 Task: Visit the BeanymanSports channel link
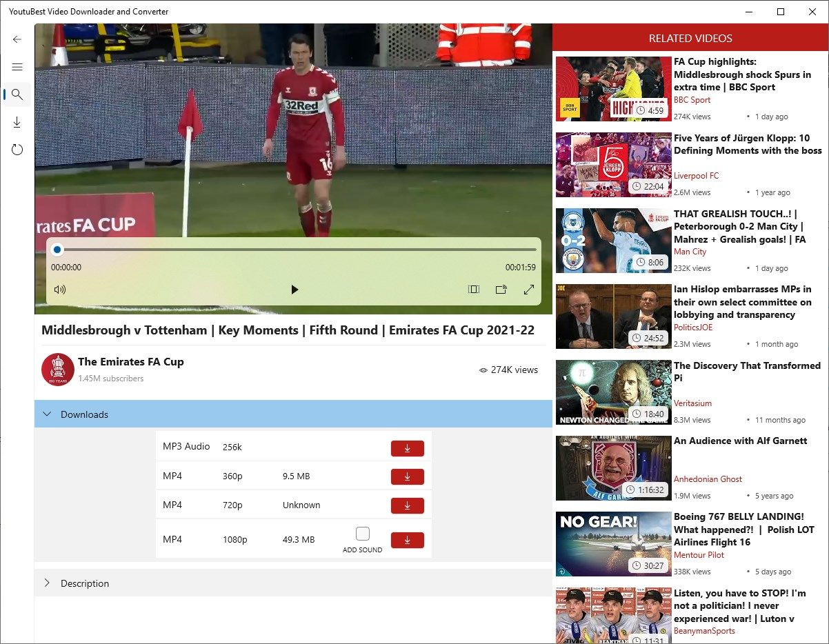click(704, 631)
